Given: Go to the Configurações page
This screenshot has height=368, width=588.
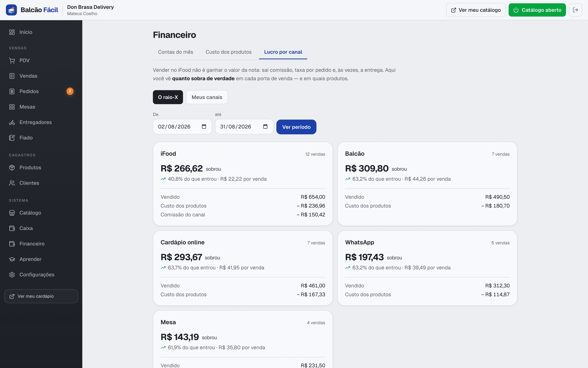Looking at the screenshot, I should click(41, 275).
